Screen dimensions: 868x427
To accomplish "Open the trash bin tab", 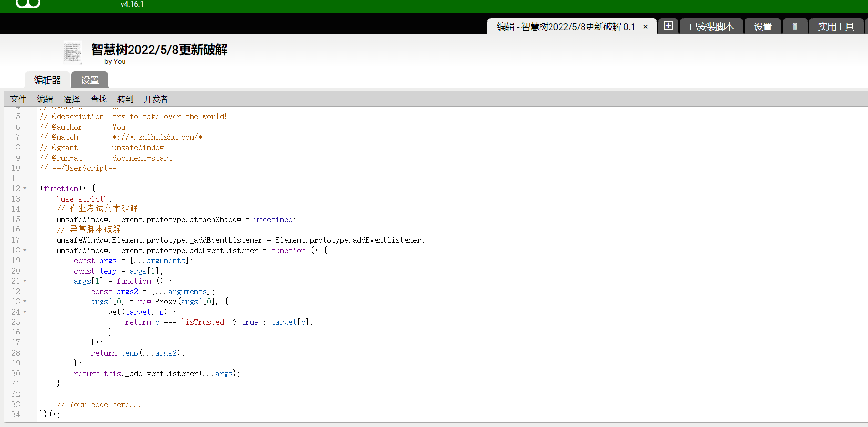I will point(795,26).
